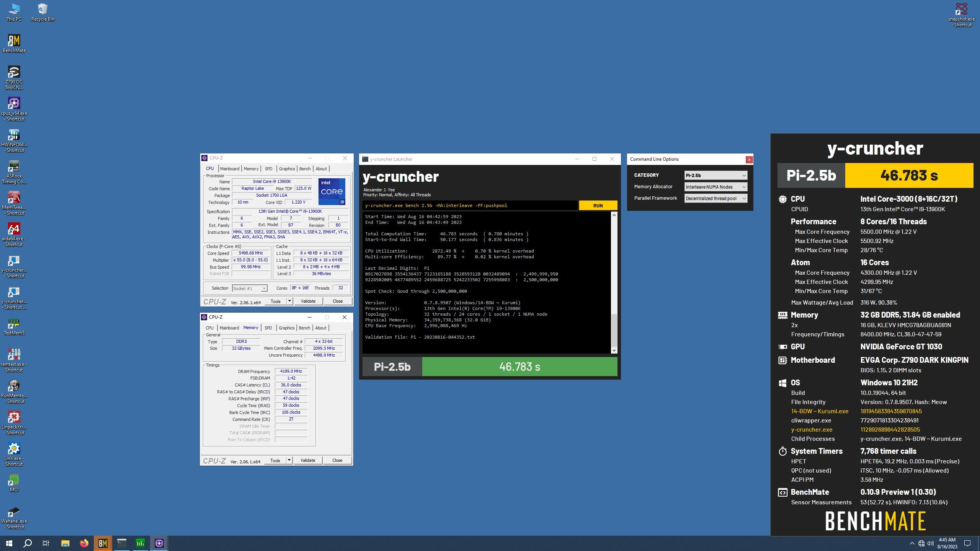980x551 pixels.
Task: Open the notification center icon
Action: coord(967,543)
